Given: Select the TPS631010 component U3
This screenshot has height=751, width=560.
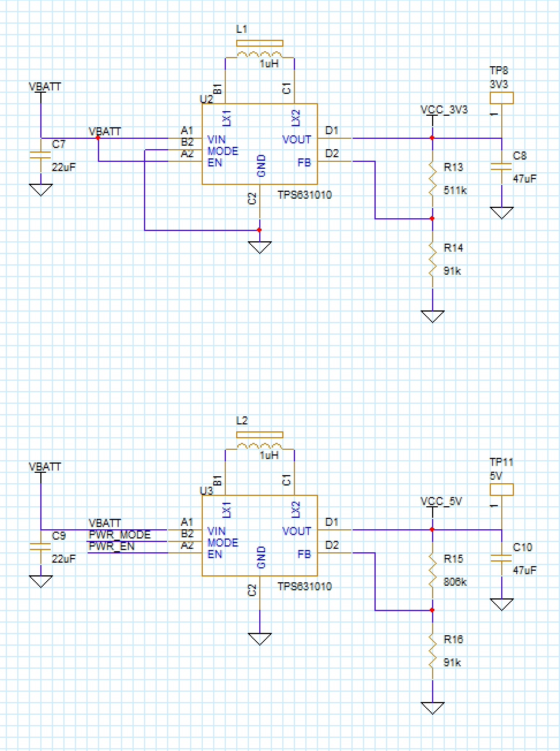Looking at the screenshot, I should click(259, 536).
